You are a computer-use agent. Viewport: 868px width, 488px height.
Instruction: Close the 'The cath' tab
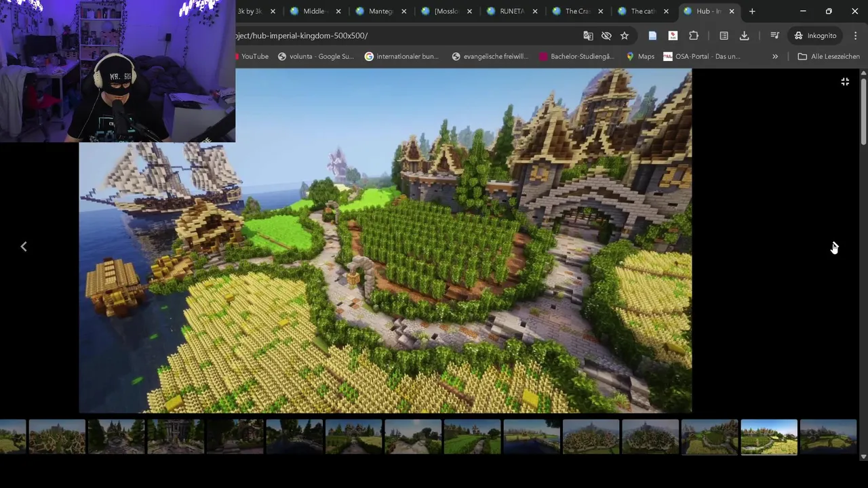666,11
